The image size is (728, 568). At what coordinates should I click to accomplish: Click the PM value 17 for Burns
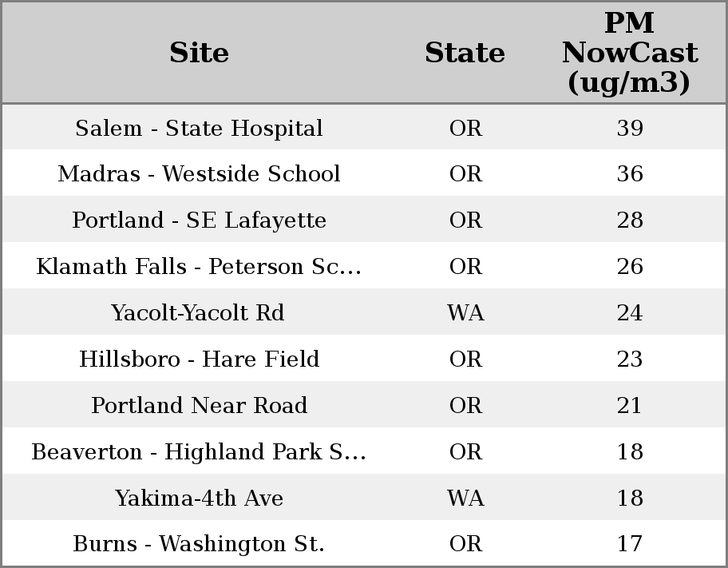click(630, 544)
